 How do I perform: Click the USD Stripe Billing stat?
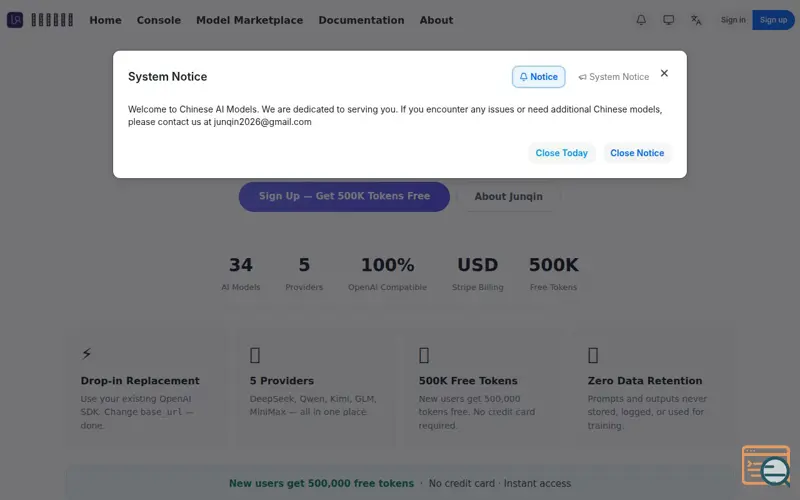[478, 273]
